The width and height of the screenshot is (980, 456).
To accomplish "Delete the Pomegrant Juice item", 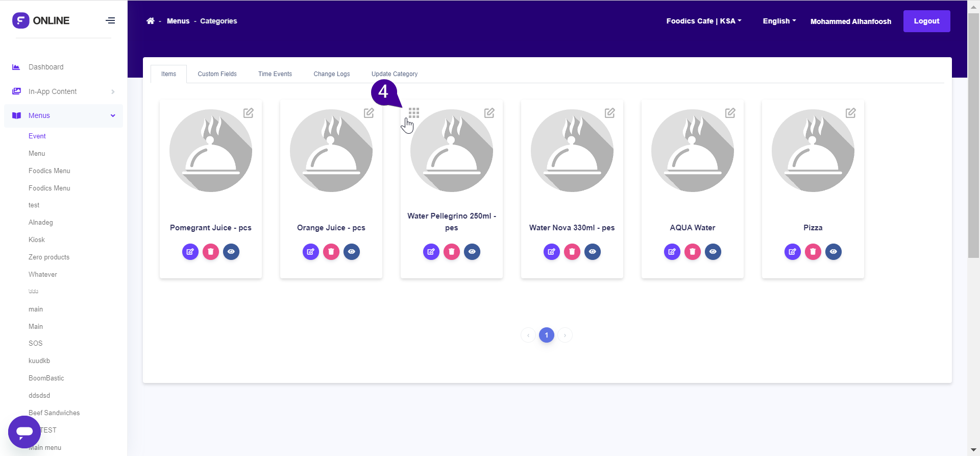I will click(211, 252).
